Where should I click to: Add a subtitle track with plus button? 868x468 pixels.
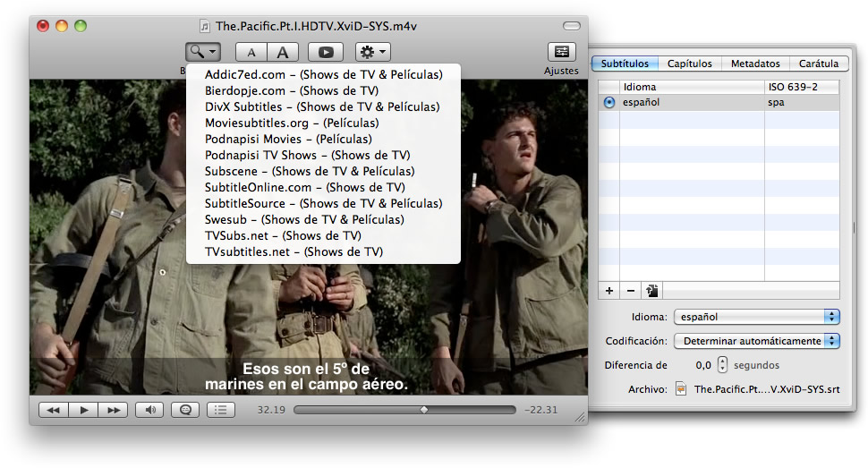click(x=609, y=291)
